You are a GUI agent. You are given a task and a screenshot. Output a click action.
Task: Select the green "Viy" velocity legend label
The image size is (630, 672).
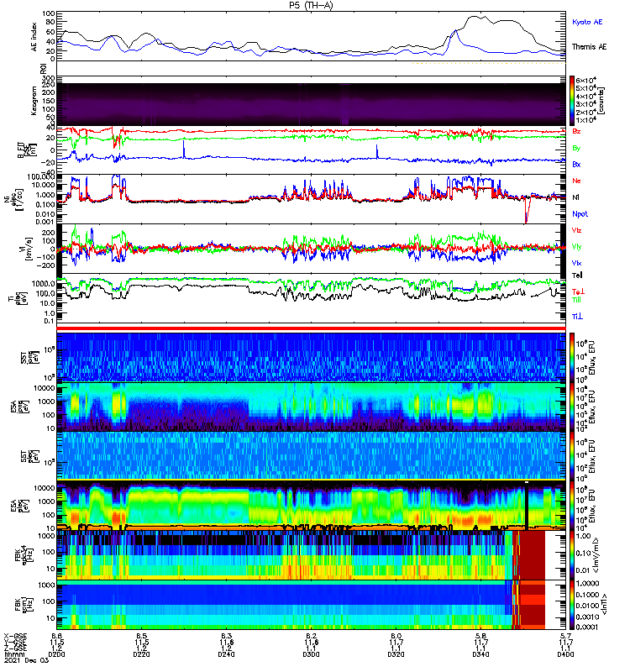[x=576, y=247]
